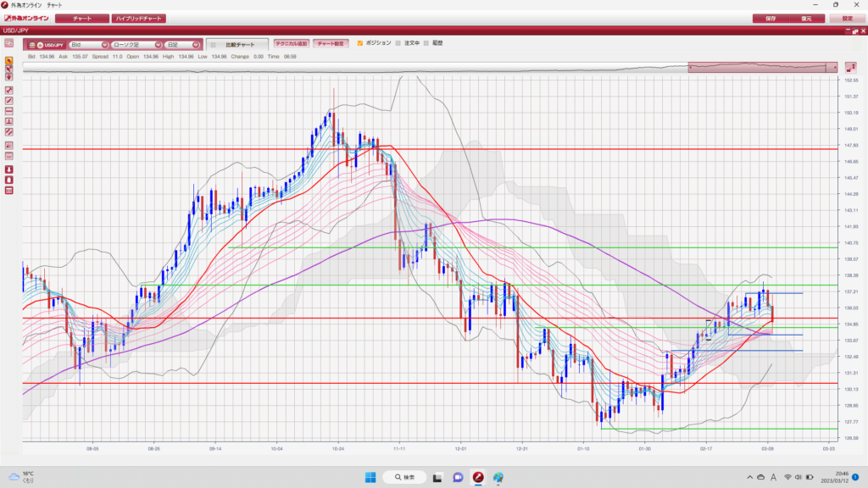Click the right arrow handle of navigator range
868x488 pixels.
835,68
